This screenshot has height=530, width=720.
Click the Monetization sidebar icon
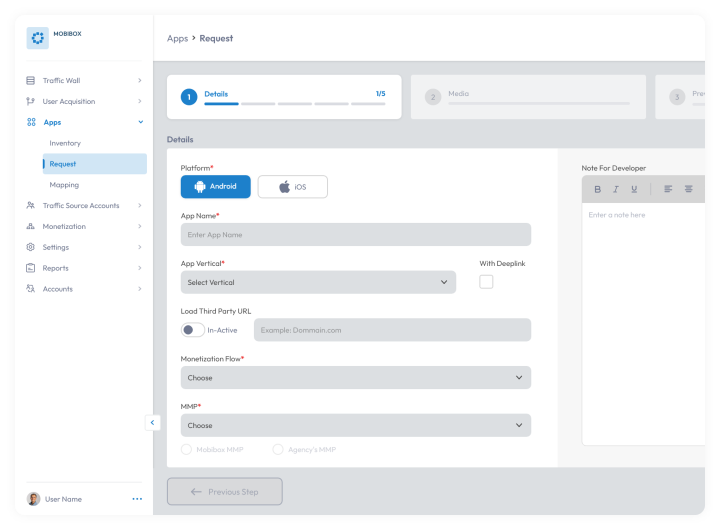(x=30, y=226)
